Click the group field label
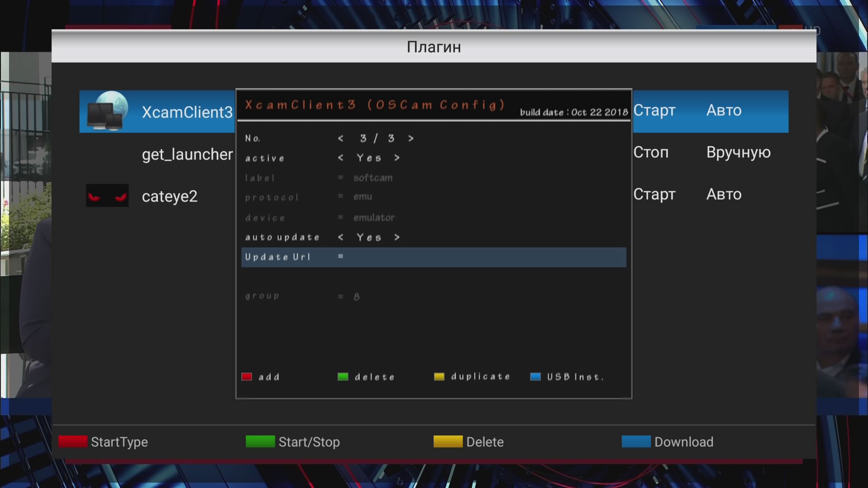 point(262,296)
